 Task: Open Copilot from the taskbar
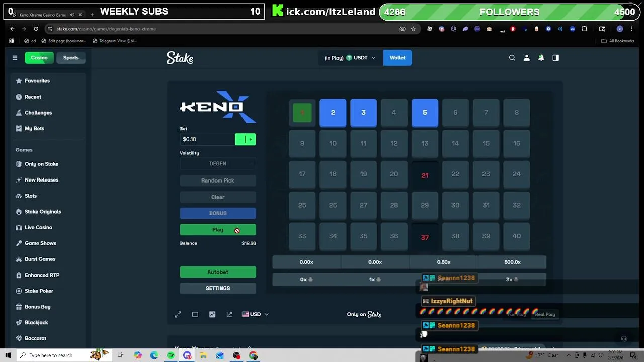pyautogui.click(x=137, y=355)
